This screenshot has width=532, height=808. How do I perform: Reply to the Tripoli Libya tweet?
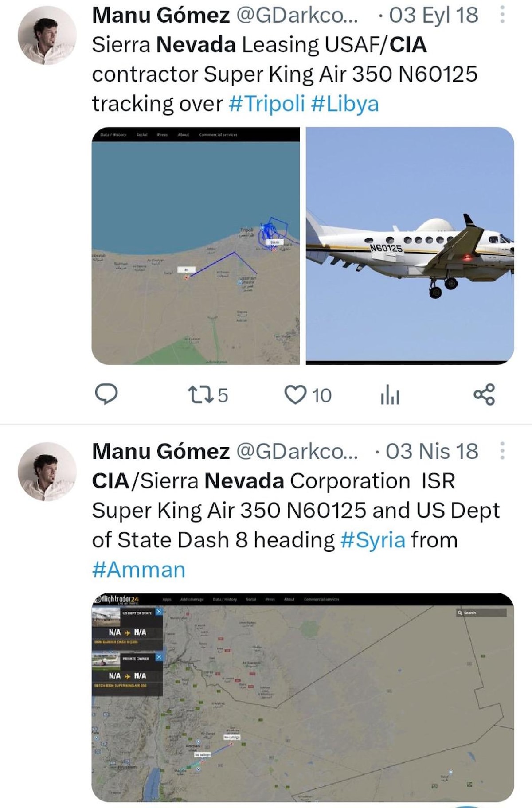coord(106,394)
